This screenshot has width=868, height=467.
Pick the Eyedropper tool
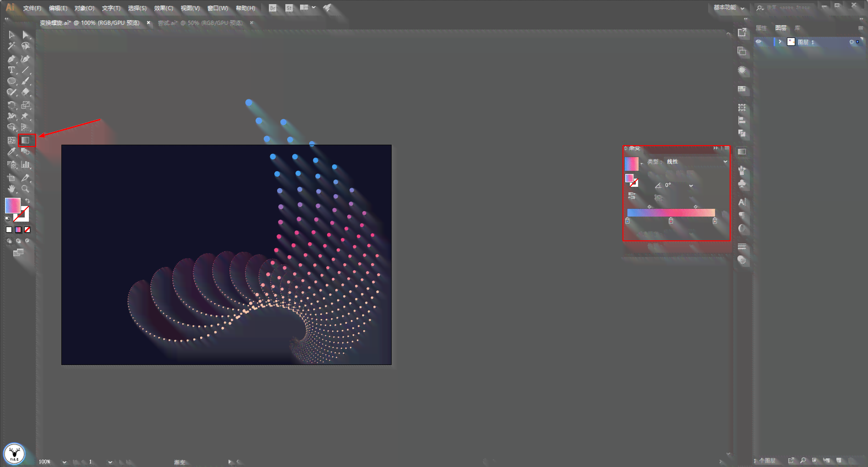(x=12, y=152)
